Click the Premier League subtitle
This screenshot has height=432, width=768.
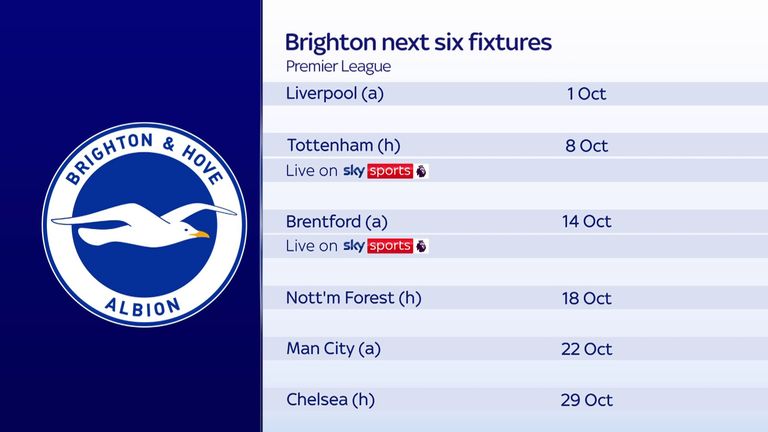point(338,67)
